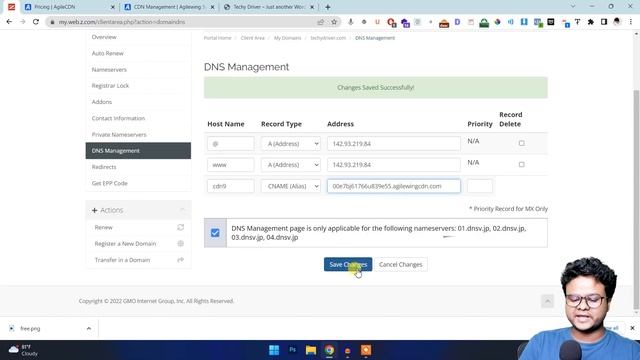Click the Save Changes button
The image size is (640, 360).
click(x=348, y=264)
